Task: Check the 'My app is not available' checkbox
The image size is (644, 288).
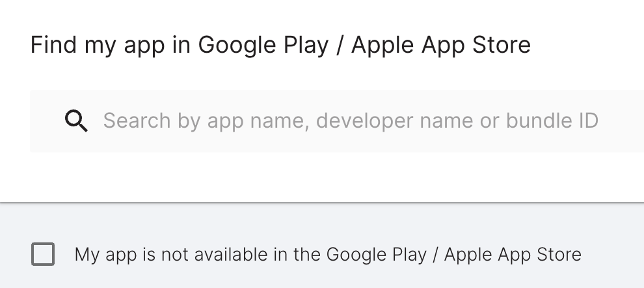Action: (43, 254)
